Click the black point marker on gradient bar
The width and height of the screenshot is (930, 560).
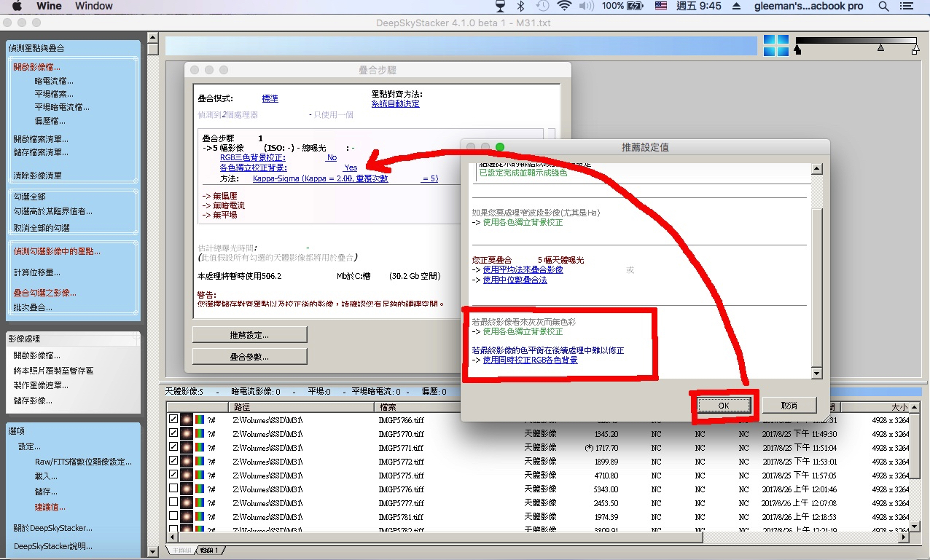(797, 51)
